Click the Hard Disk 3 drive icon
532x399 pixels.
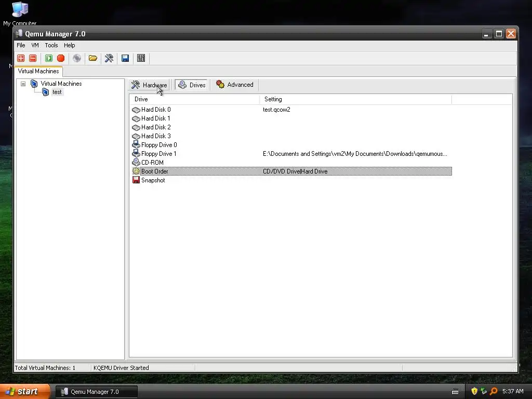pos(136,136)
